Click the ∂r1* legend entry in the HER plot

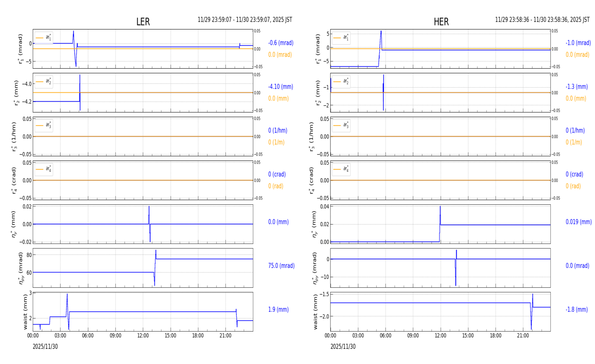pos(341,38)
